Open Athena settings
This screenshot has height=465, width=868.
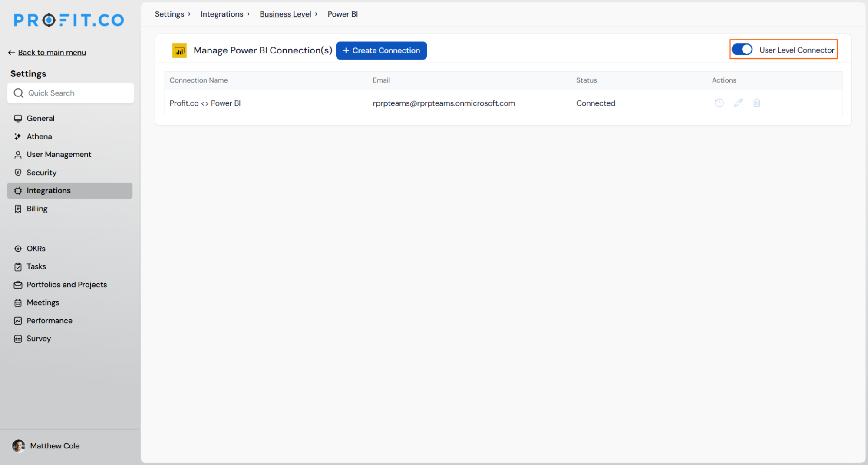point(69,136)
